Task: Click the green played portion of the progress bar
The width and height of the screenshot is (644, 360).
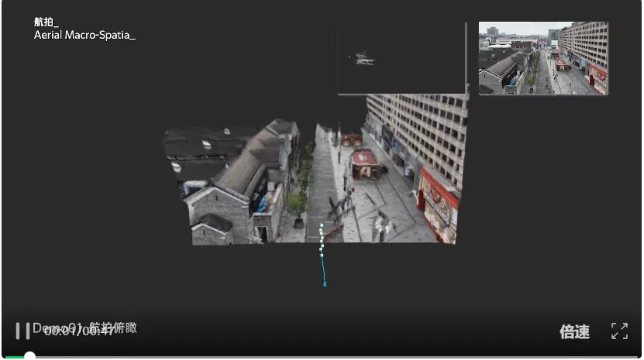Action: [15, 357]
